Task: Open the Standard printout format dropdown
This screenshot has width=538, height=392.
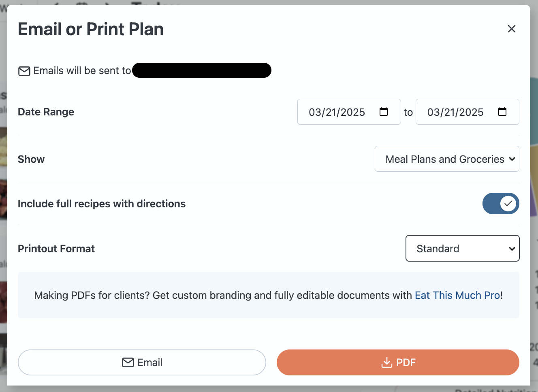Action: pos(462,248)
